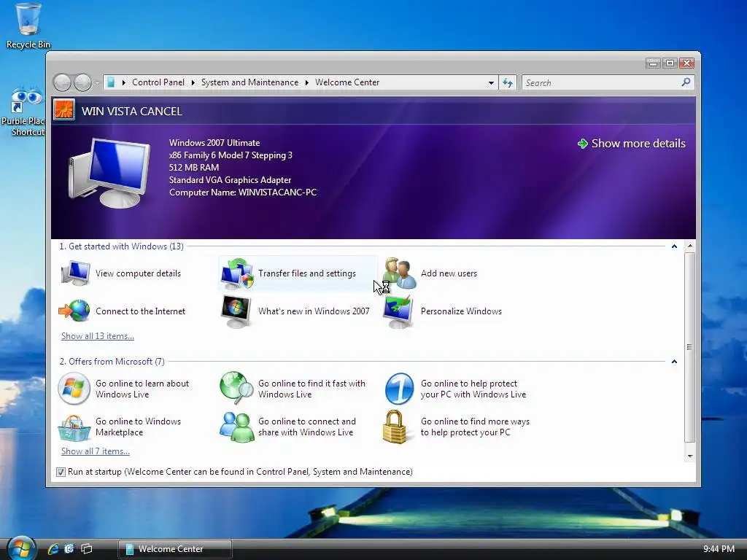Screen dimensions: 747x560
Task: Click the Forward navigation arrow button
Action: [82, 83]
